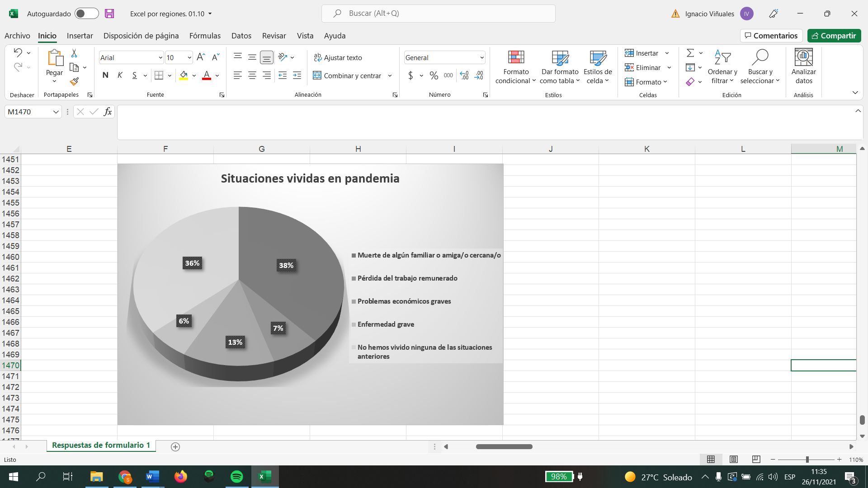Switch to Datos tab
The image size is (868, 488).
(x=241, y=36)
